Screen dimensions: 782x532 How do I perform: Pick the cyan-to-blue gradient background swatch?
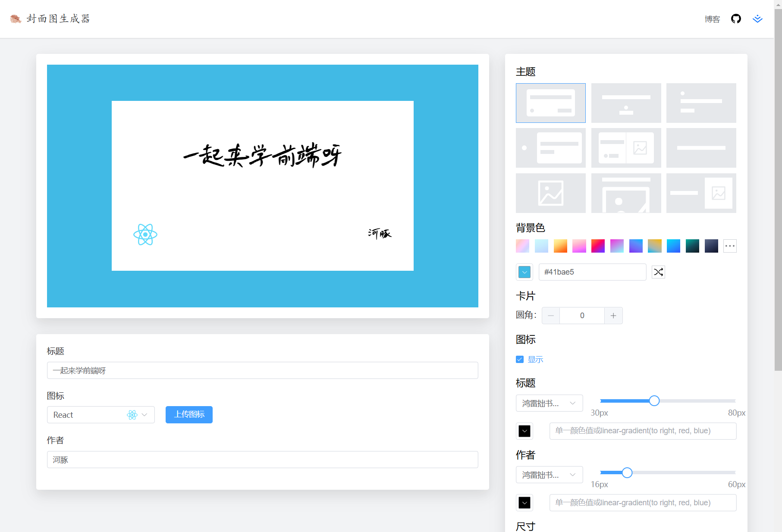[673, 246]
